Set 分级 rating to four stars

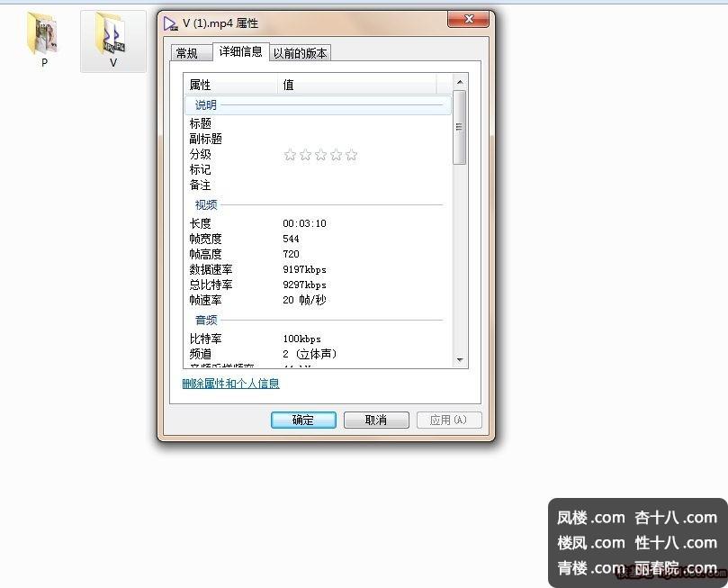[x=336, y=155]
